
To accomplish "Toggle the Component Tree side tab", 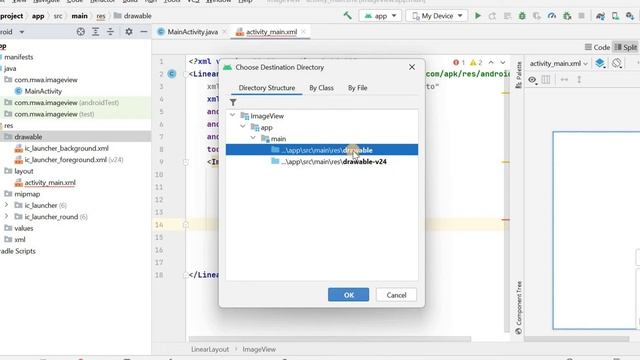I will pos(519,307).
